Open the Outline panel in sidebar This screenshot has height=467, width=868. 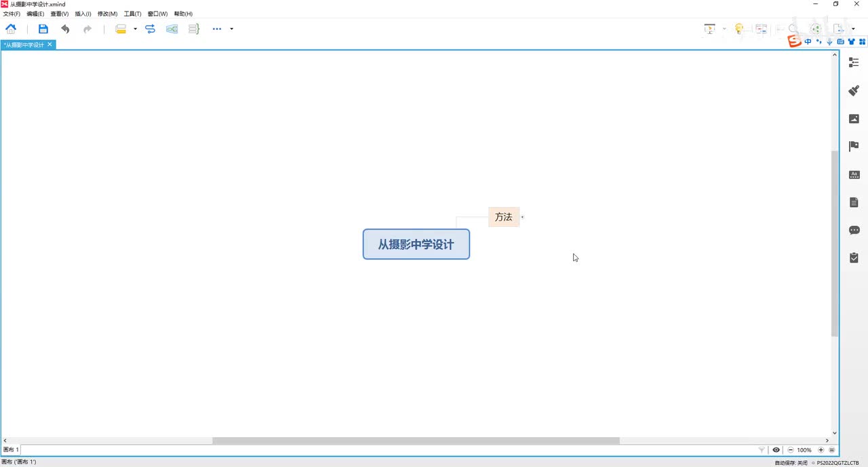(854, 62)
